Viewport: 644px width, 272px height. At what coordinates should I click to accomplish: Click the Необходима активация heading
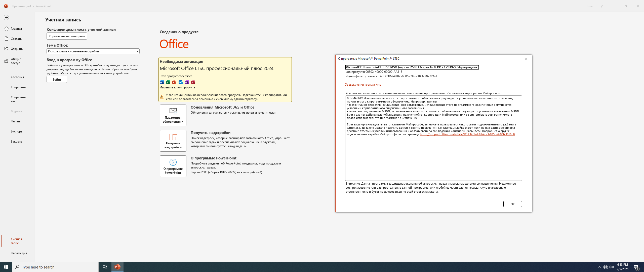[x=181, y=62]
